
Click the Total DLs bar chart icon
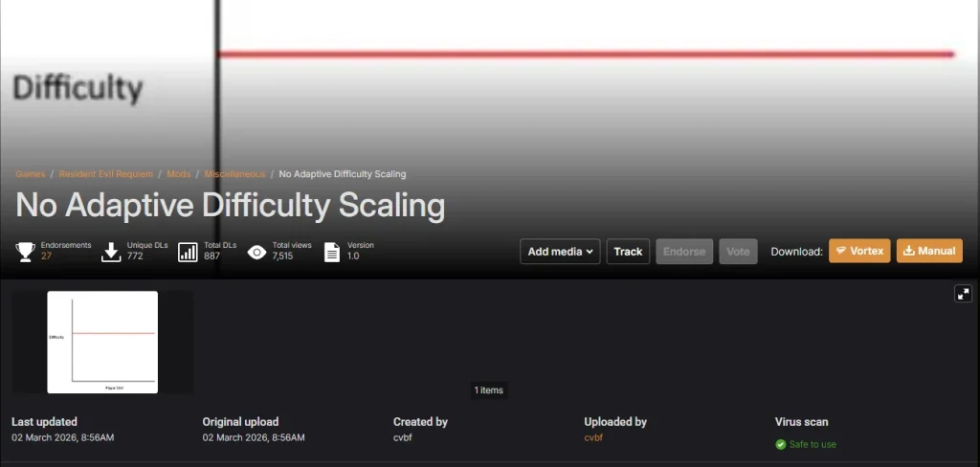pyautogui.click(x=188, y=252)
